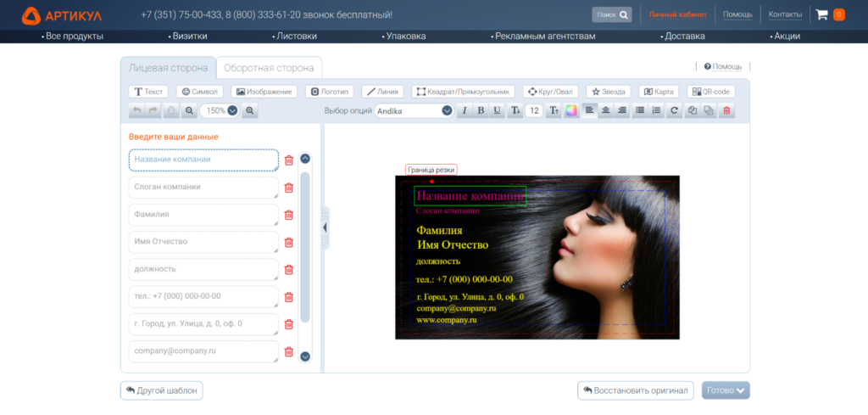The image size is (868, 415).
Task: Click 'Восстановить оригинал' button
Action: (x=635, y=390)
